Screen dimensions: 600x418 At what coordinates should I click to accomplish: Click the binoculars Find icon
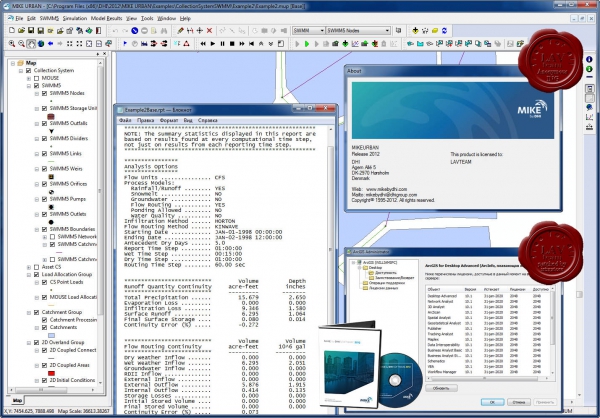[x=164, y=31]
